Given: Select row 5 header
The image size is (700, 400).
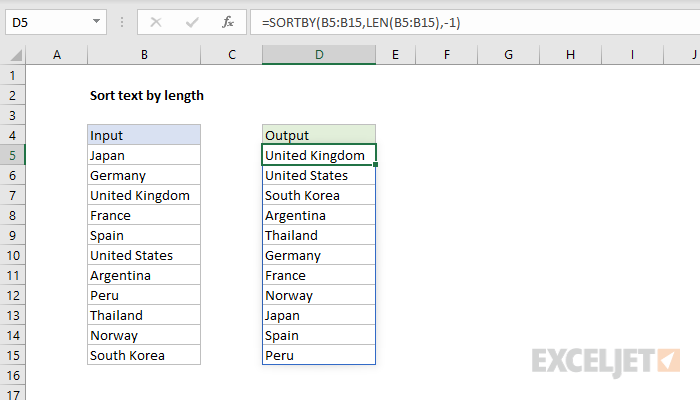Looking at the screenshot, I should pos(12,155).
